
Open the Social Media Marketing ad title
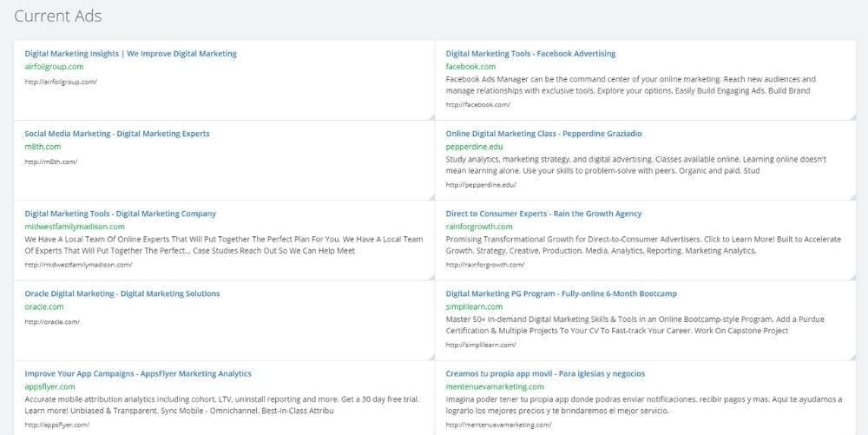click(116, 134)
